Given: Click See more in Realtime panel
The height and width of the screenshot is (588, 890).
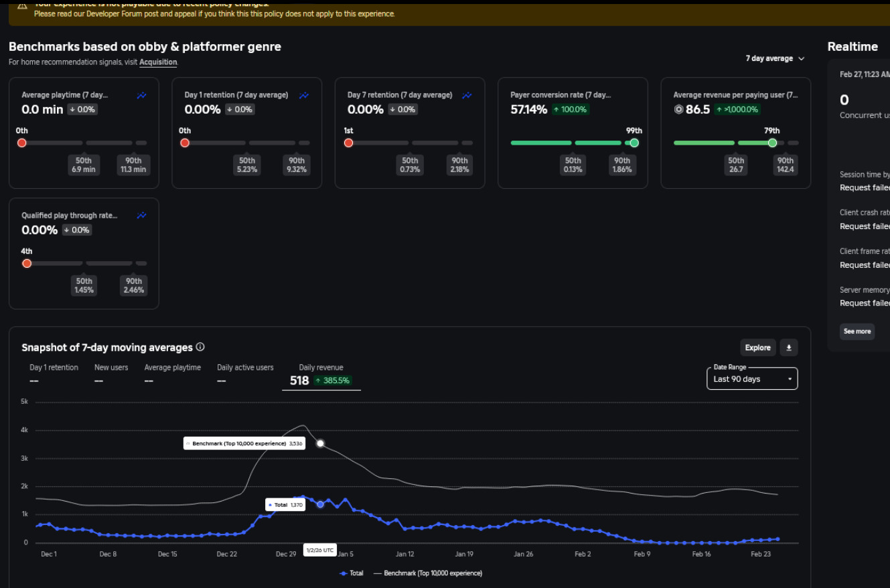Looking at the screenshot, I should click(857, 332).
